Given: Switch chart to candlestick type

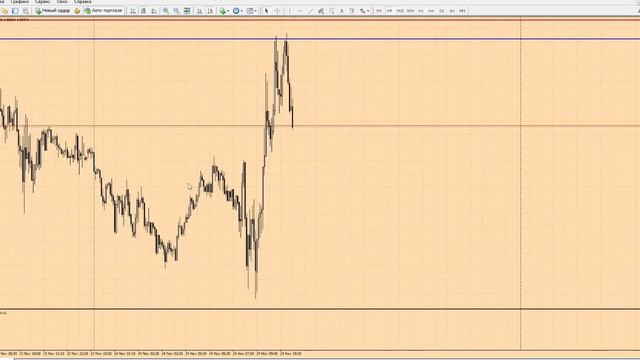Looking at the screenshot, I should (143, 11).
